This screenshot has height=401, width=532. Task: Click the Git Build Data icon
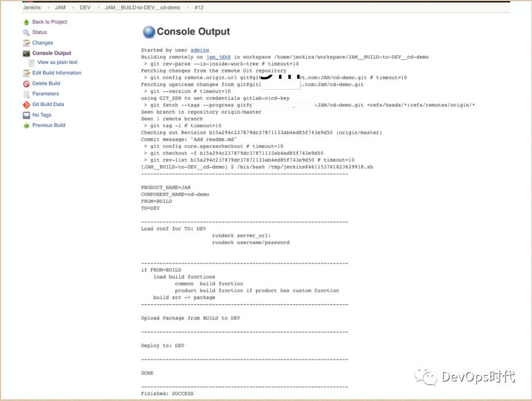26,105
